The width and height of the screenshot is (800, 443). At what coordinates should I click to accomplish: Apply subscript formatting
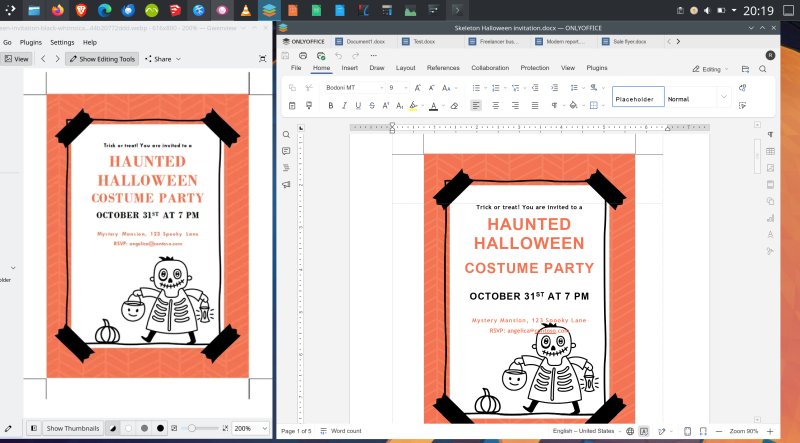click(399, 106)
